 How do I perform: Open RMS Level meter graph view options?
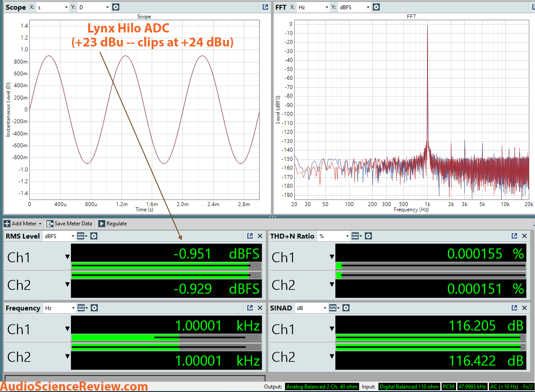(82, 236)
